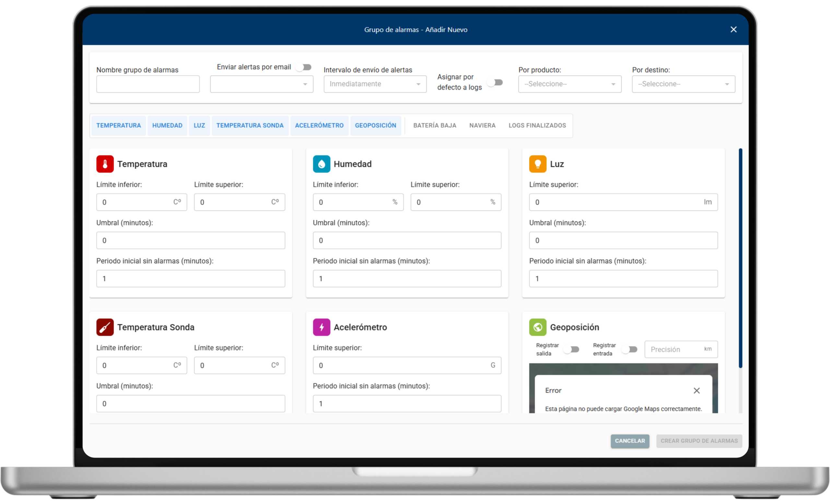Open the Por producto dropdown

pyautogui.click(x=570, y=84)
